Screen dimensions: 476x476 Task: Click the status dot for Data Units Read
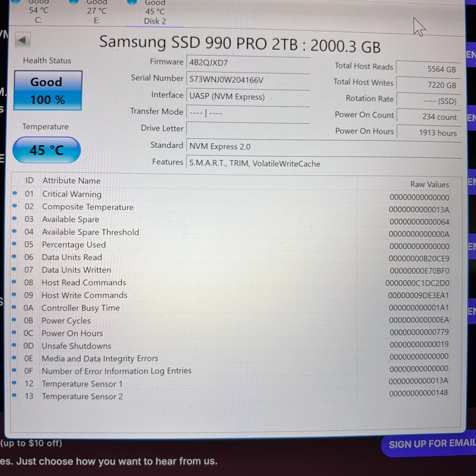pos(14,257)
